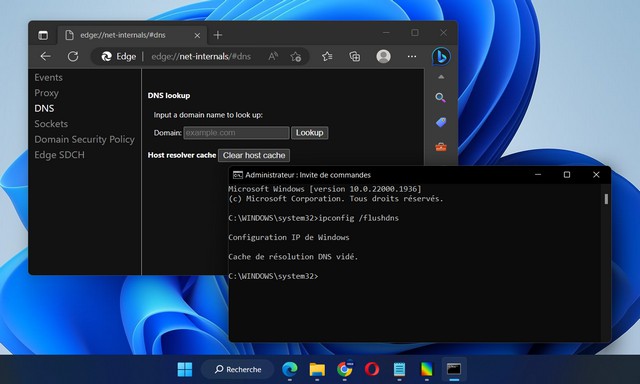Open the Read aloud icon in address bar

[273, 56]
